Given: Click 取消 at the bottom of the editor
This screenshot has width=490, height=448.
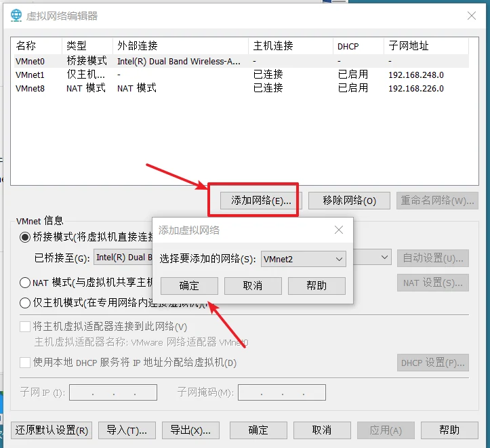Looking at the screenshot, I should point(322,430).
